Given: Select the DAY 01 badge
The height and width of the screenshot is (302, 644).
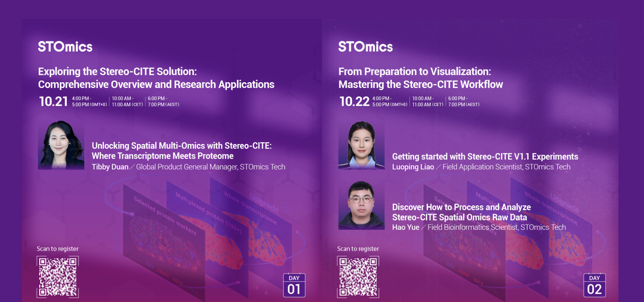Looking at the screenshot, I should [x=294, y=285].
